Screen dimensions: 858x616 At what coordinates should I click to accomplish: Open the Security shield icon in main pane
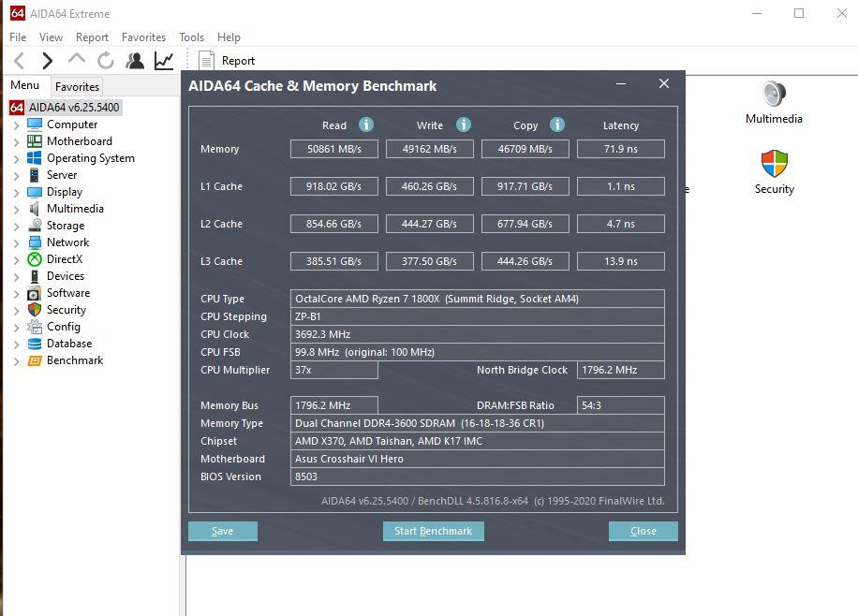pos(775,164)
